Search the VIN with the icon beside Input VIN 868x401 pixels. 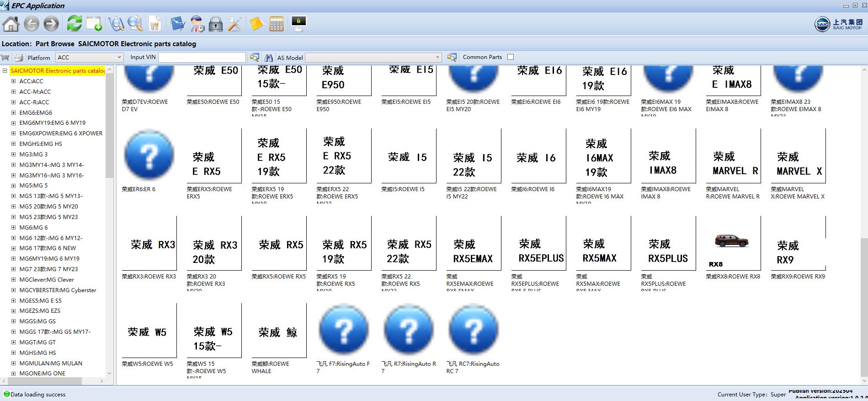click(x=255, y=57)
